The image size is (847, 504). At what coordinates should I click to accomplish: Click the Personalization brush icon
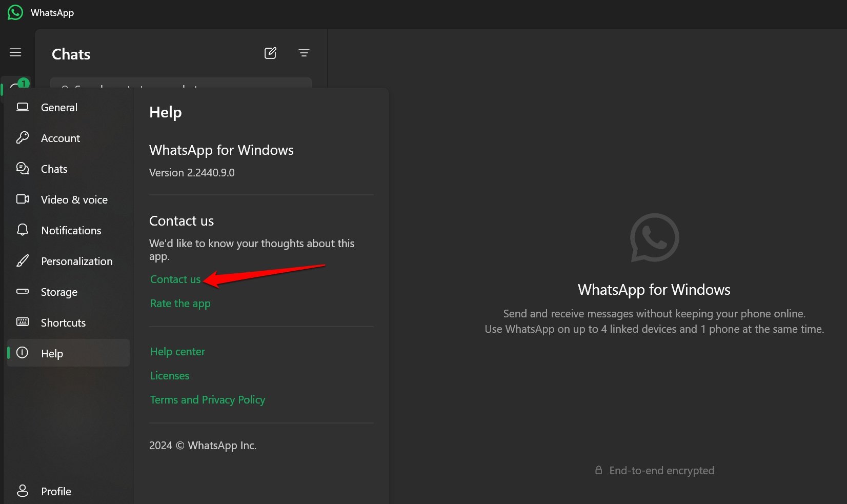pos(23,260)
